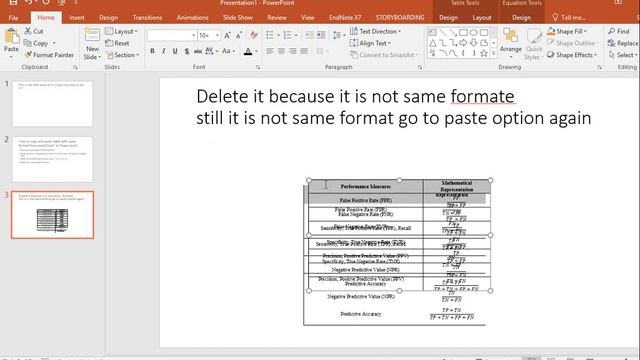Open the Arrange menu
This screenshot has width=640, height=360.
510,43
